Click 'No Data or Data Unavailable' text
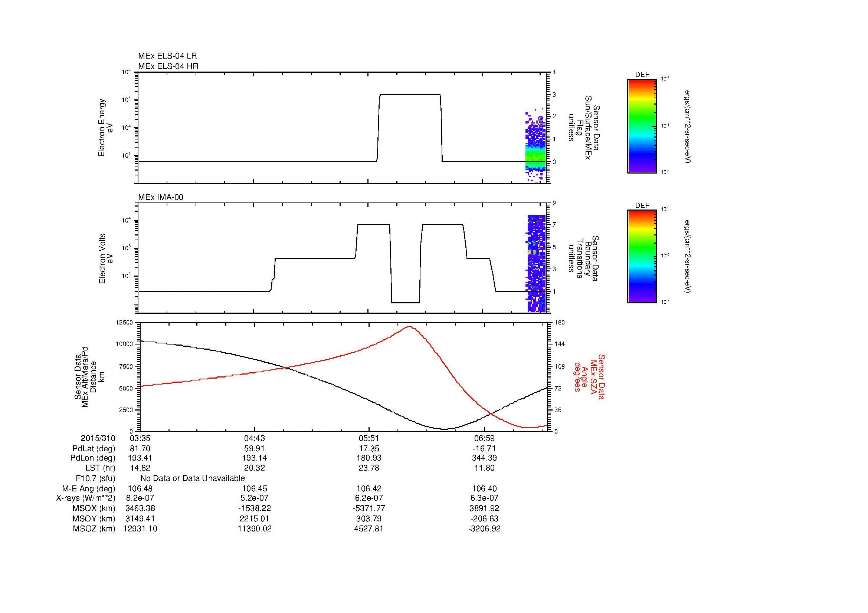The height and width of the screenshot is (613, 868). tap(193, 478)
